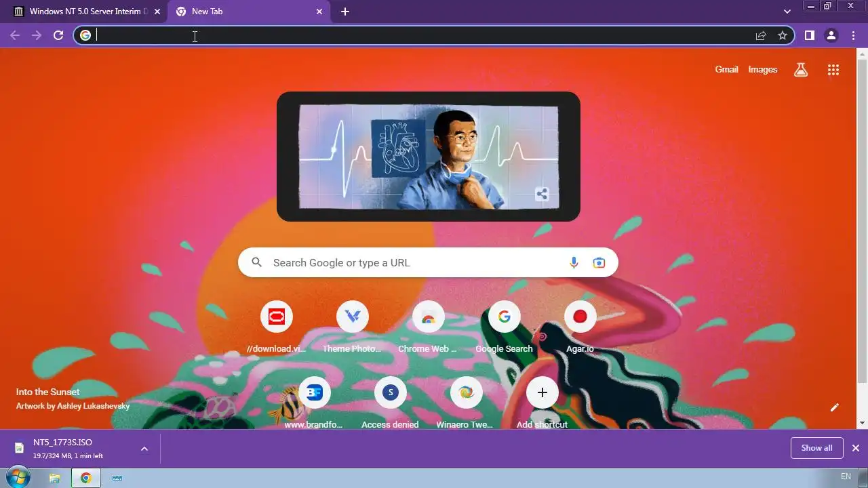Click the magnifier icon in the search box
This screenshot has width=868, height=488.
(256, 262)
